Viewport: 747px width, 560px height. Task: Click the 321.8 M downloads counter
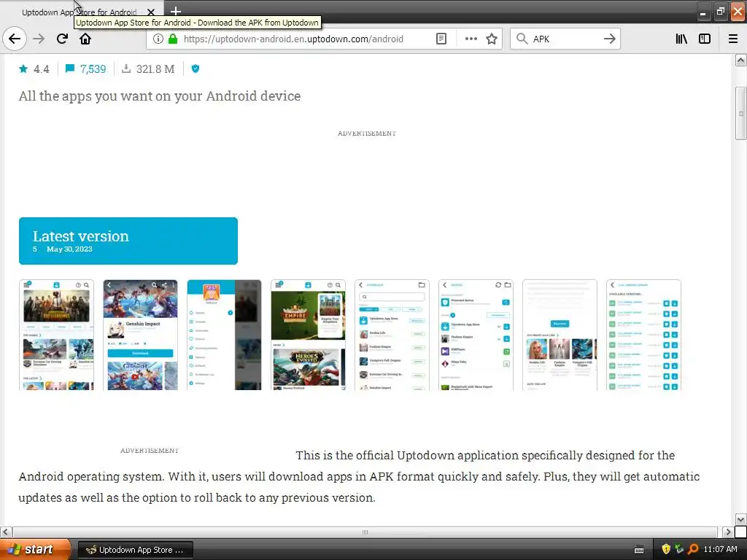point(148,69)
